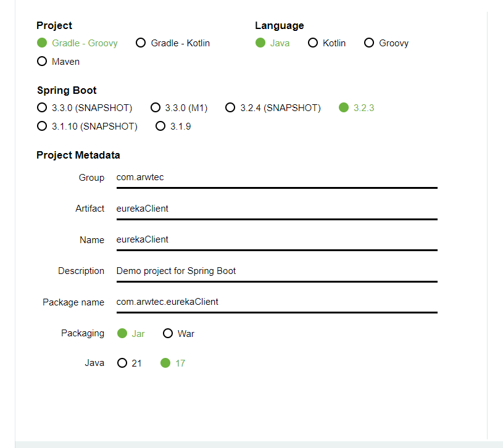The image size is (503, 448).
Task: Edit the Description field
Action: pos(276,271)
